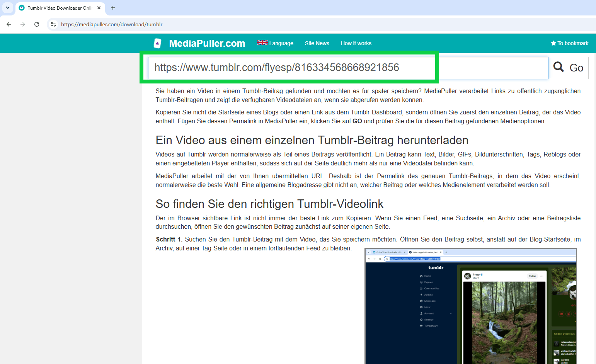The width and height of the screenshot is (596, 364).
Task: Open the Tumblr tutorial screenshot thumbnail
Action: [470, 306]
